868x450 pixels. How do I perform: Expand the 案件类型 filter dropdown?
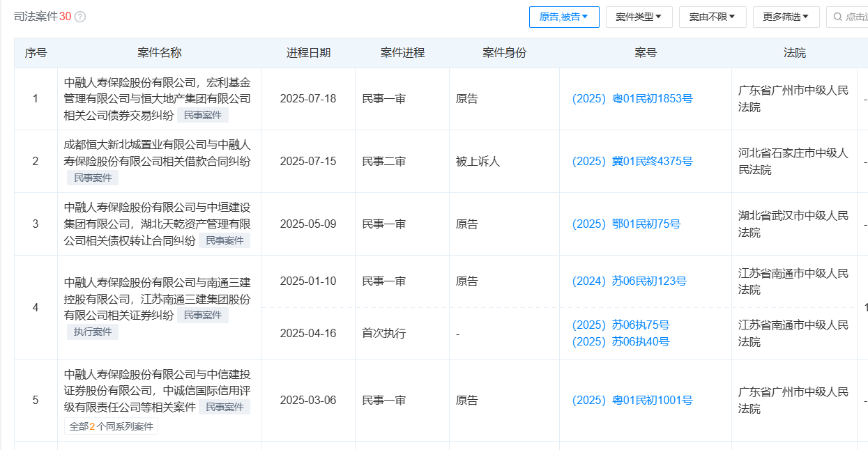click(x=639, y=16)
